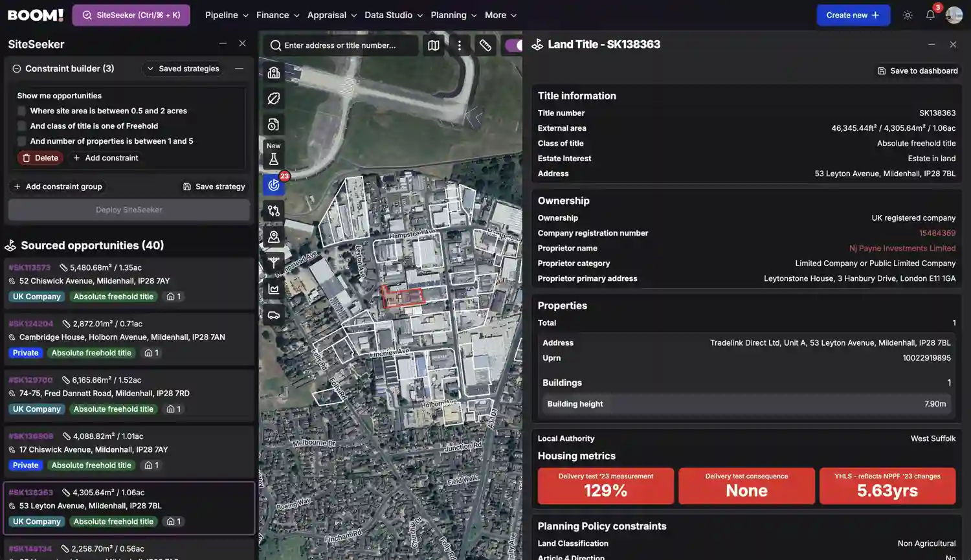Check the number of properties constraint
Screen dimensions: 971x560
click(22, 141)
